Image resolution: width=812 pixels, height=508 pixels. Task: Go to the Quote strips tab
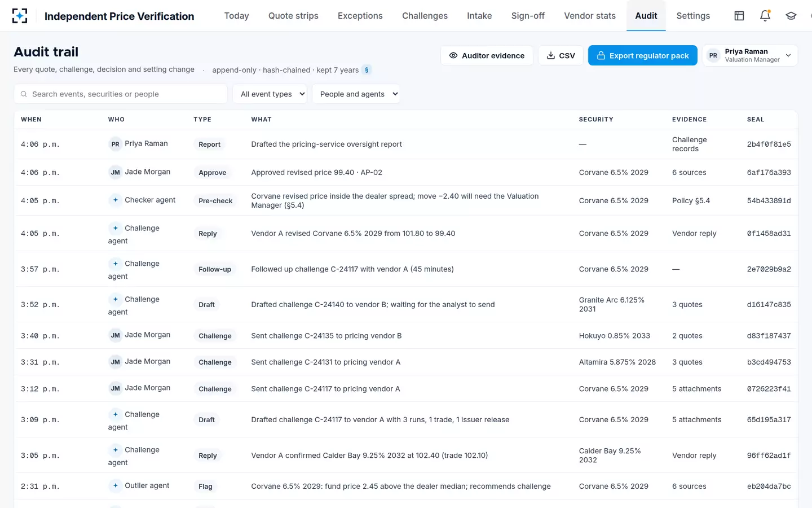coord(293,16)
